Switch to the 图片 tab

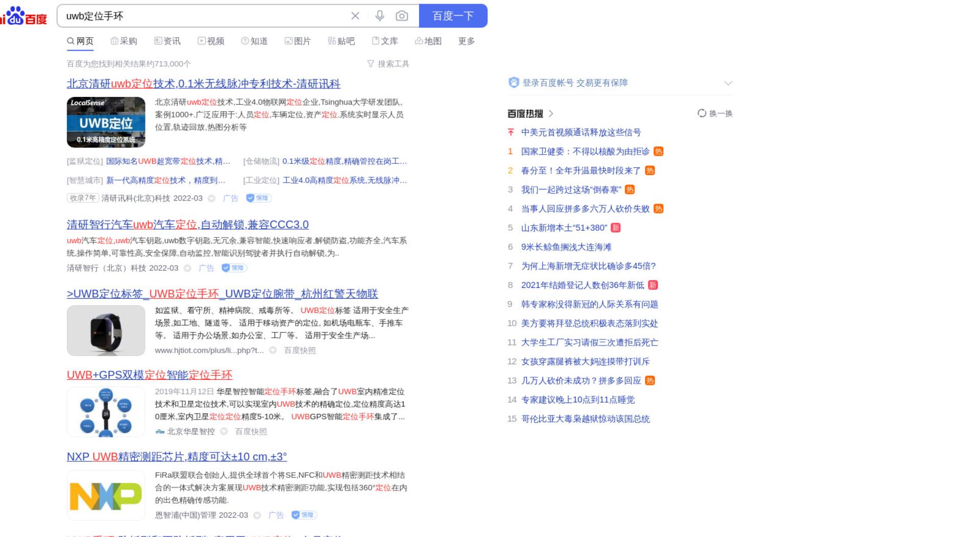(x=298, y=41)
